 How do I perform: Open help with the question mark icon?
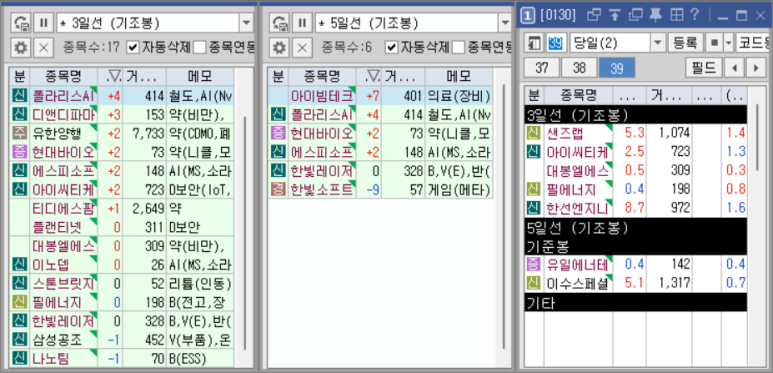[x=695, y=15]
